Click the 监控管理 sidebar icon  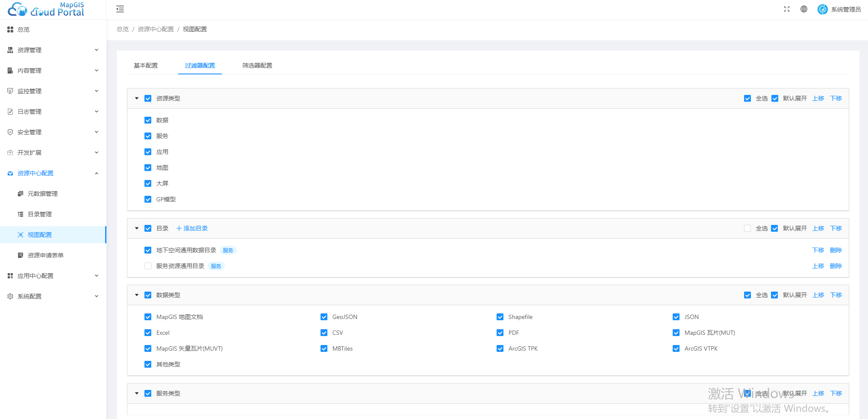point(10,91)
